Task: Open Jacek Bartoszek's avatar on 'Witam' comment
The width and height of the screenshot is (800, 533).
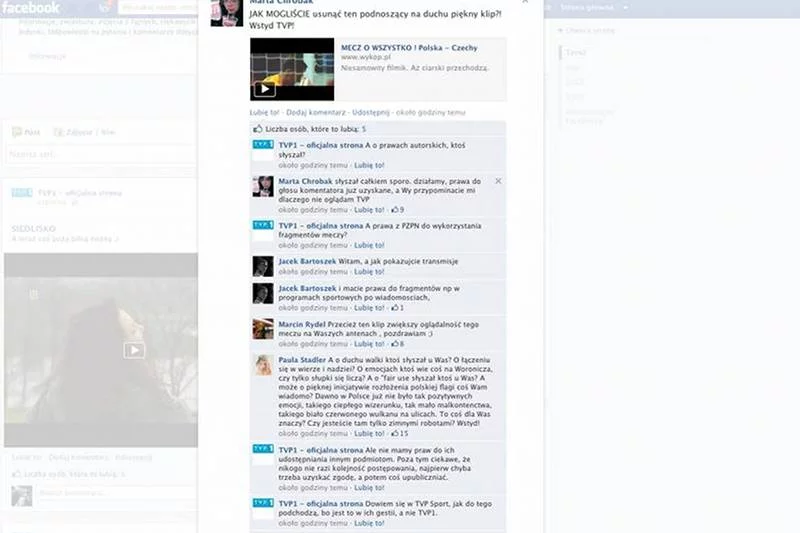Action: 263,266
